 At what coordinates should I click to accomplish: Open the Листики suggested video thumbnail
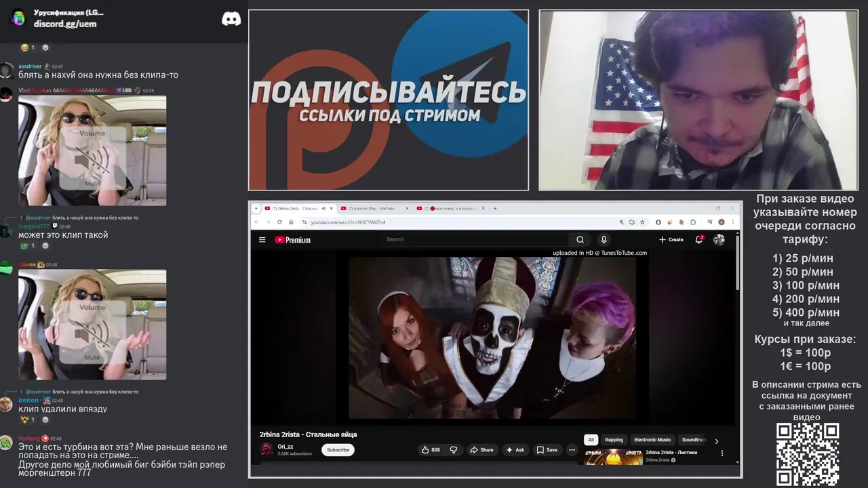614,457
